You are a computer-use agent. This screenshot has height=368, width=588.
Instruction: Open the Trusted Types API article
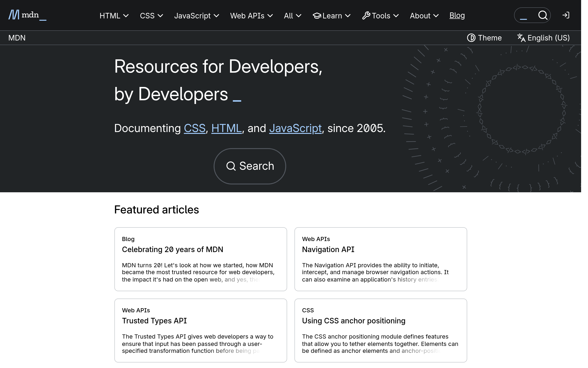[154, 321]
